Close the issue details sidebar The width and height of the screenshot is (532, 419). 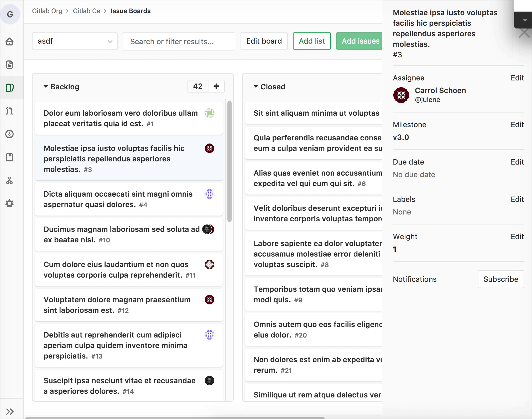(x=524, y=33)
